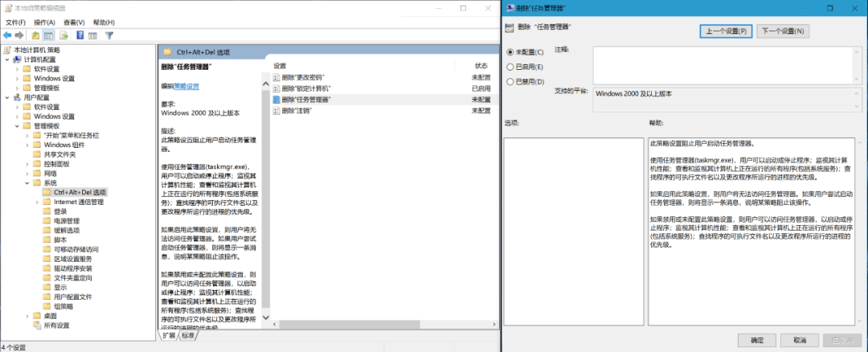
Task: Open the 查看(V) menu
Action: tap(74, 23)
